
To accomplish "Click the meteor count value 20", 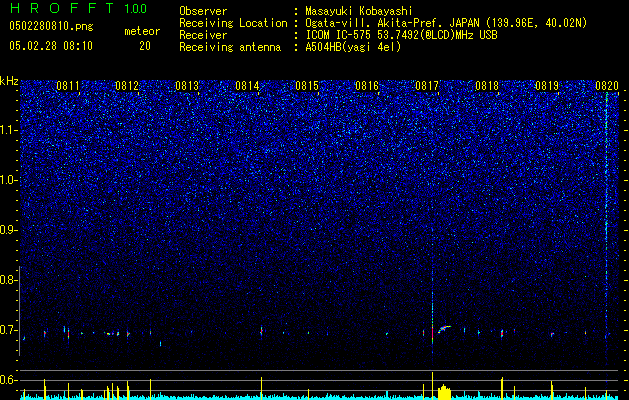I will point(145,46).
